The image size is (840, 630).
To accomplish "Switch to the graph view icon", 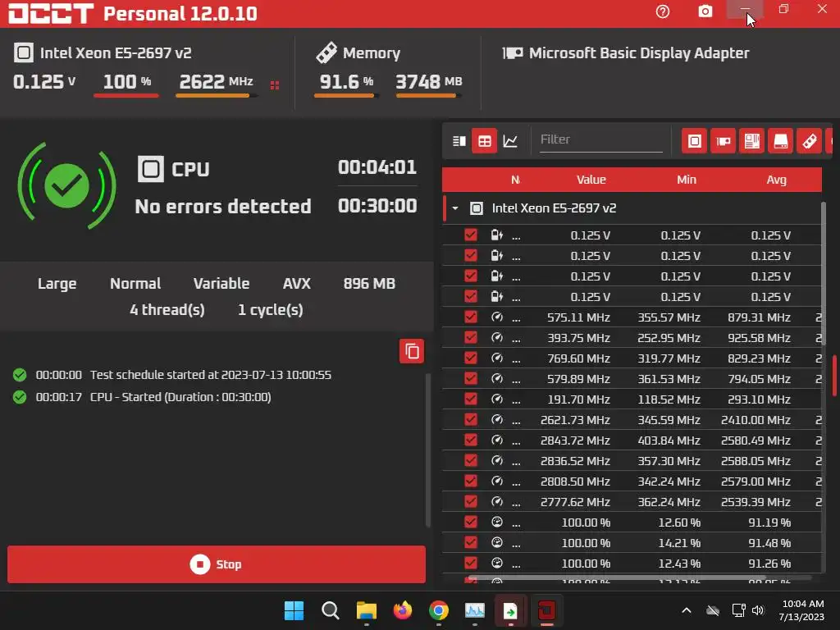I will [510, 141].
